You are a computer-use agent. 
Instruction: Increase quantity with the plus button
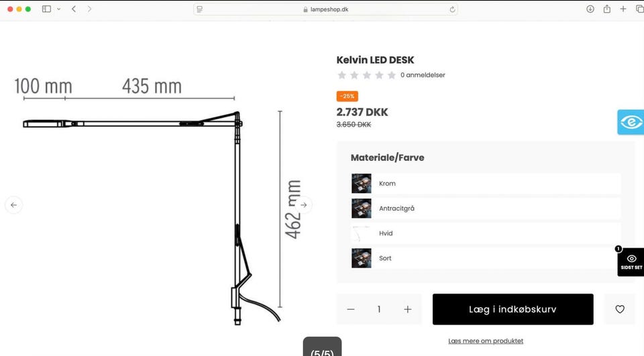(x=407, y=309)
